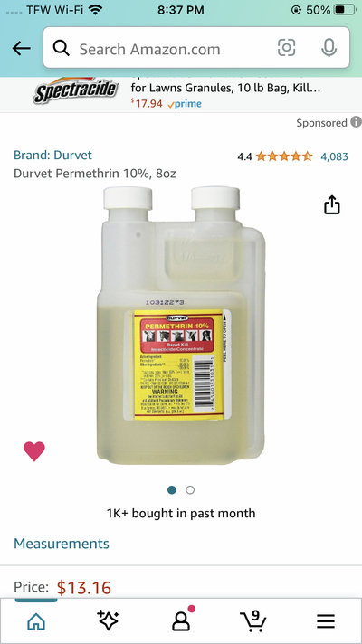Open the star rating breakdown

click(284, 156)
